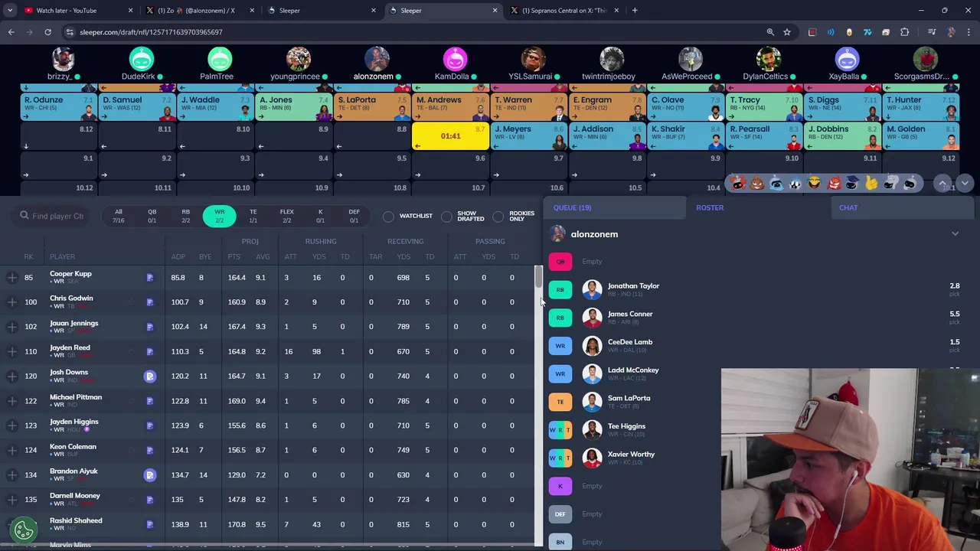Click the player list vertical scrollbar
This screenshot has height=551, width=980.
click(538, 278)
